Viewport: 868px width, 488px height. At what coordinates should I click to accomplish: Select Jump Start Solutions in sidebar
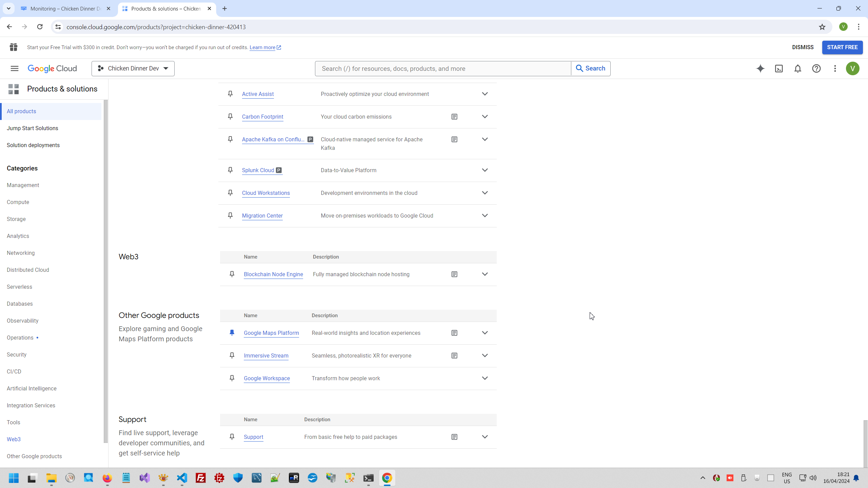coord(33,128)
